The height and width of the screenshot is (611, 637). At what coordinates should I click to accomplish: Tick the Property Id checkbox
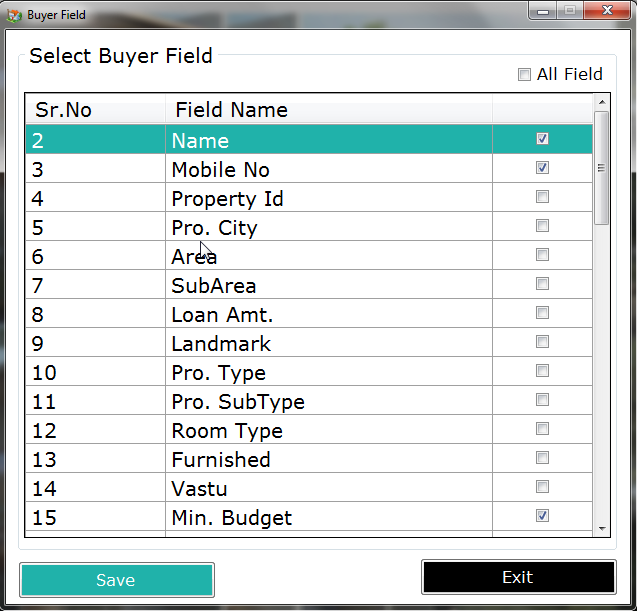point(542,197)
